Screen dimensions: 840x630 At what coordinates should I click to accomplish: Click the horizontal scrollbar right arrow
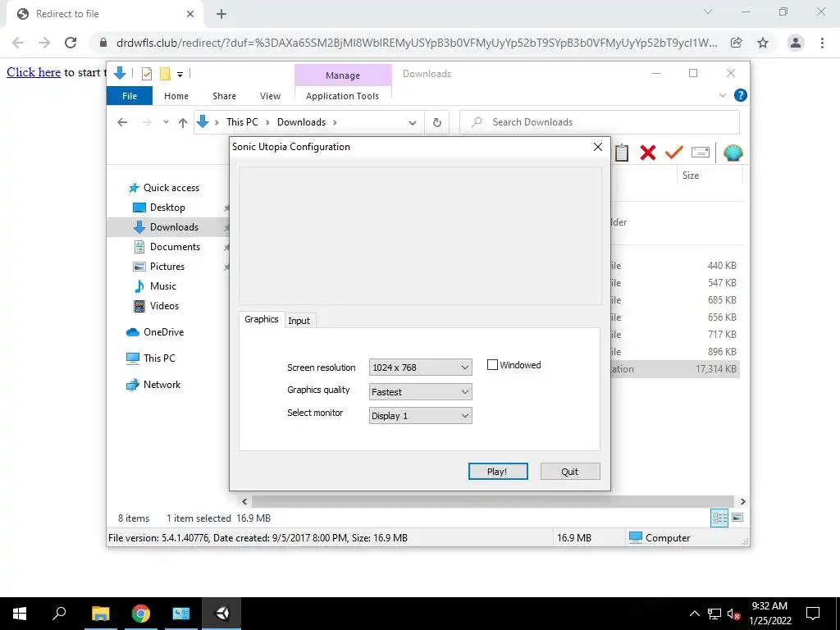742,501
